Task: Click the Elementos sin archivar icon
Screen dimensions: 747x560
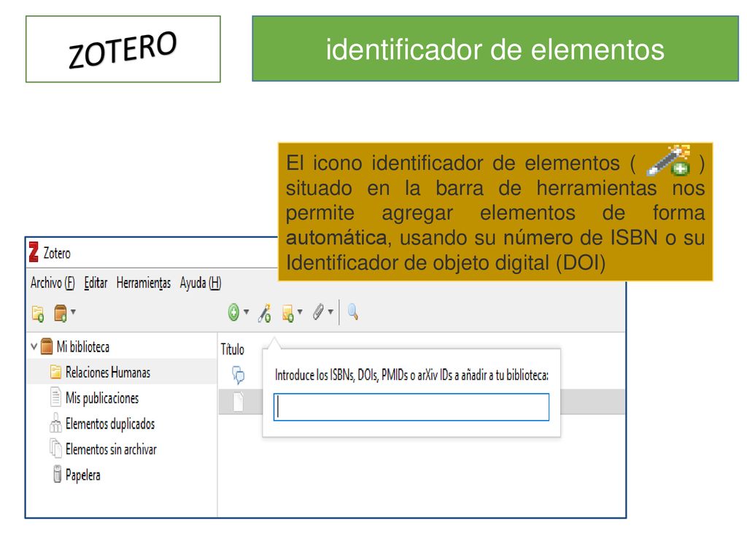Action: 55,448
